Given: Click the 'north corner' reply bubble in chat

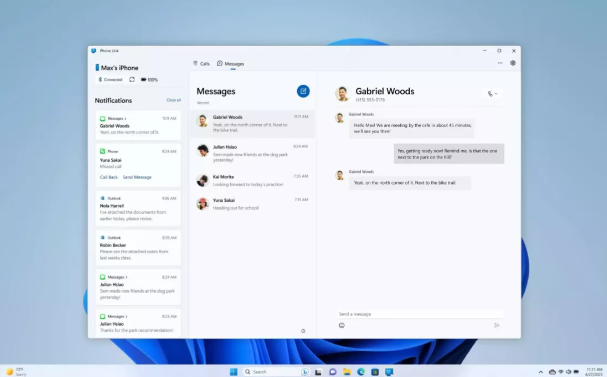Looking at the screenshot, I should point(410,183).
